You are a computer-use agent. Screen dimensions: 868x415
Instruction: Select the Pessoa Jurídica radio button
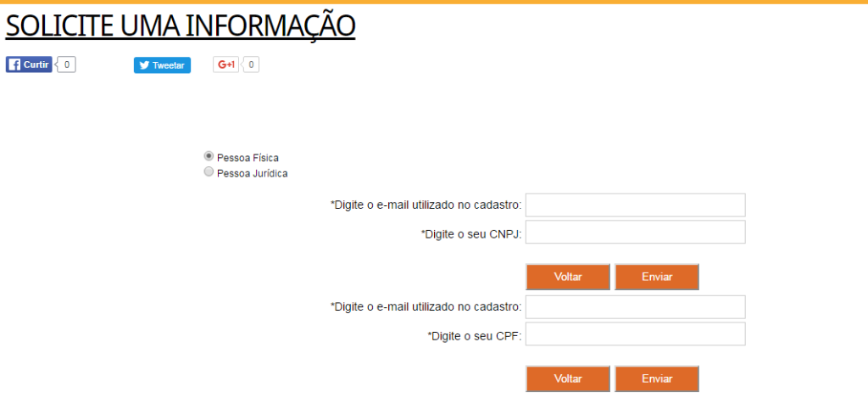click(209, 172)
